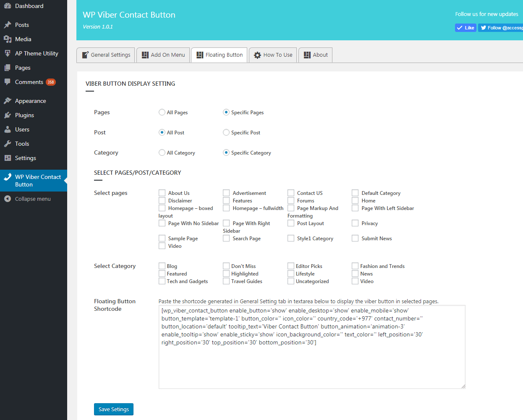
Task: Click the Version 1.0.1 text
Action: (98, 26)
